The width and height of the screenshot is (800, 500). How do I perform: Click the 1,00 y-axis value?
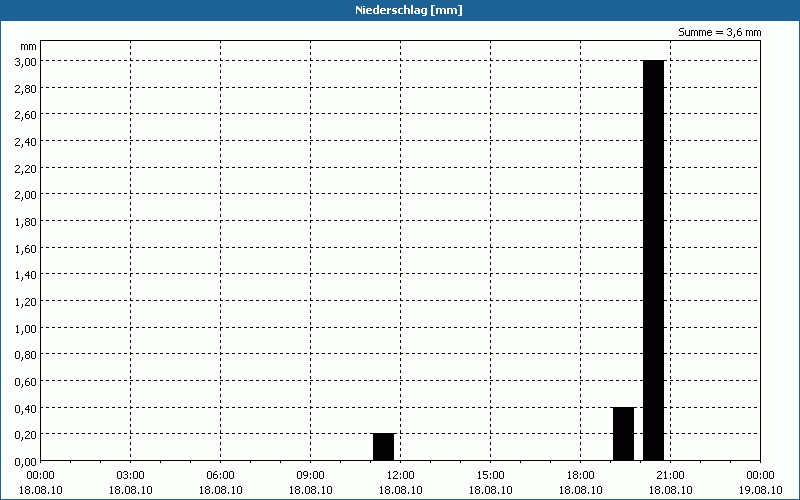tap(26, 328)
